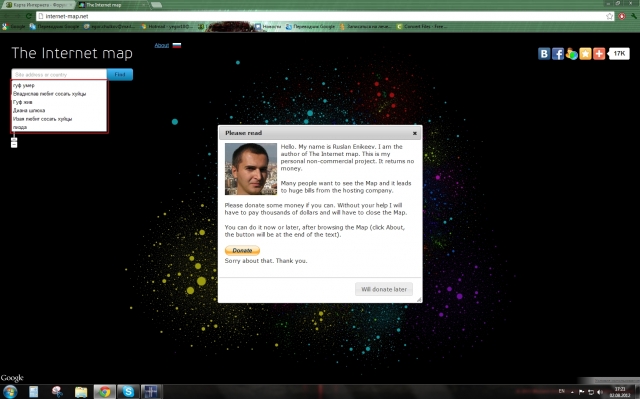Open Chrome's wrench settings menu
The height and width of the screenshot is (399, 640).
[633, 16]
